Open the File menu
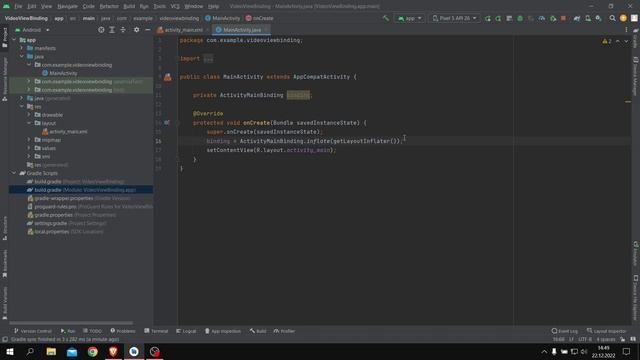640x360 pixels. (x=18, y=7)
